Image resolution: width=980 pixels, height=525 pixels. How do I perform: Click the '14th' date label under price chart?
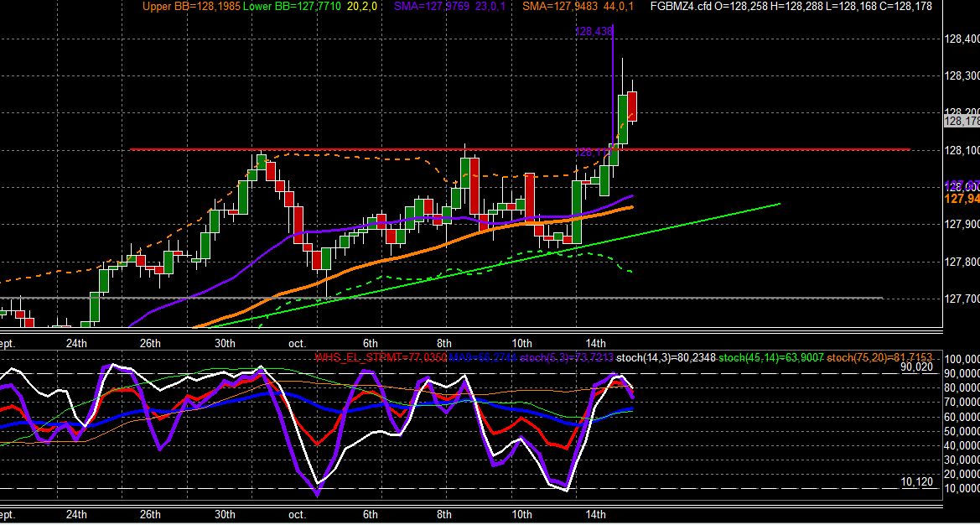pos(595,343)
